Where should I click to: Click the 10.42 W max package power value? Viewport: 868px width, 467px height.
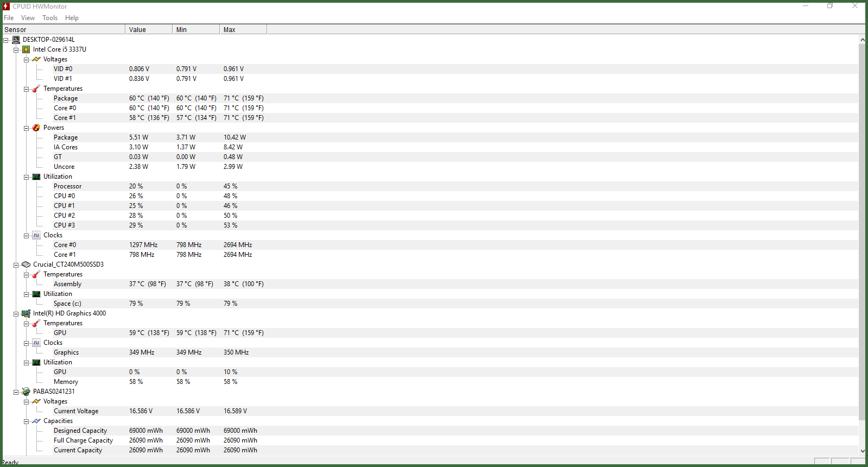[x=235, y=137]
